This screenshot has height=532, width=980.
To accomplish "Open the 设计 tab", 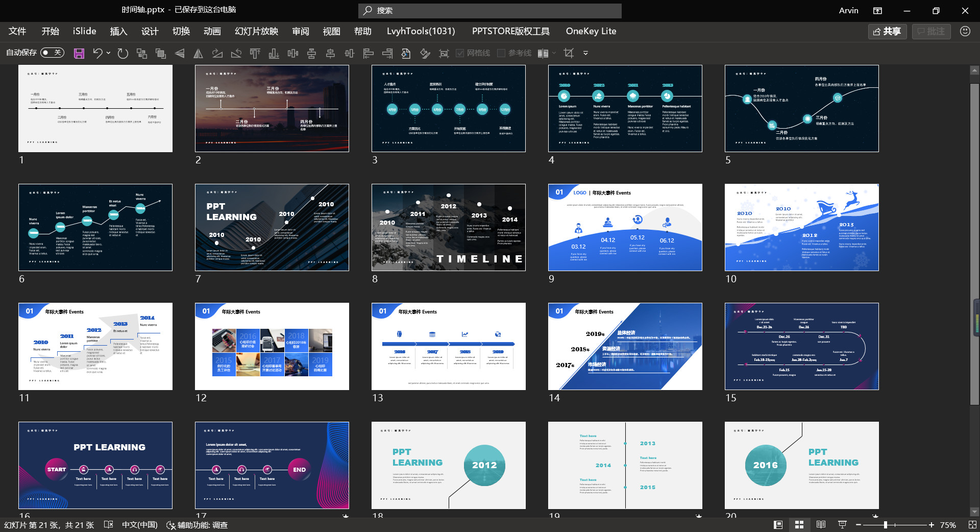I will pyautogui.click(x=150, y=31).
